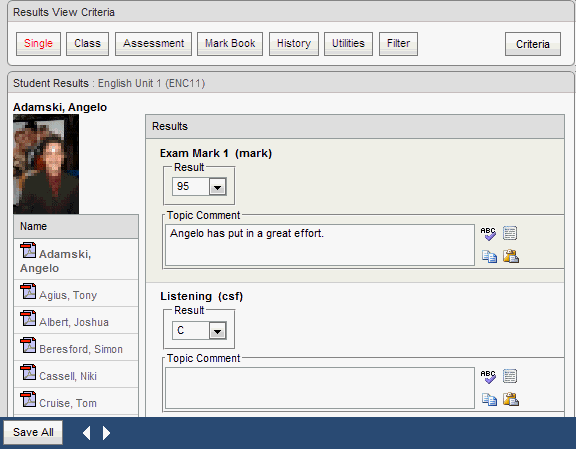Screen dimensions: 576x449
Task: Open PDF report icon for Agius, Tony
Action: coord(28,291)
